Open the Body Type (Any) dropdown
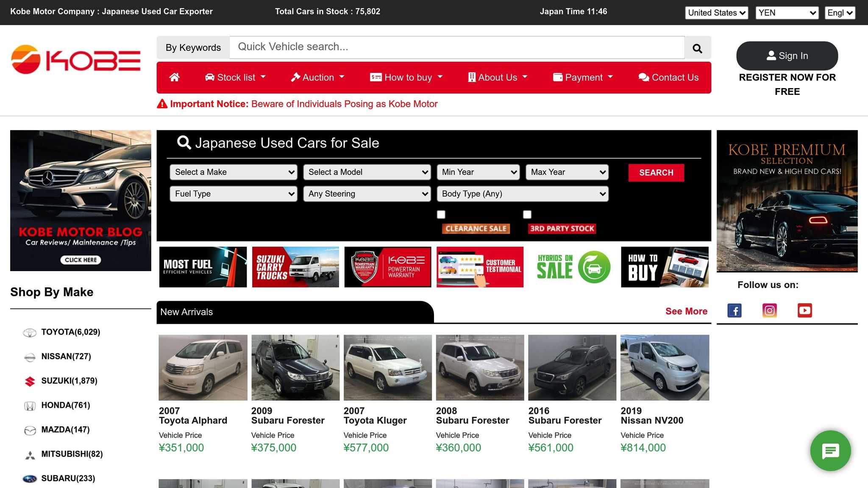 click(x=523, y=194)
